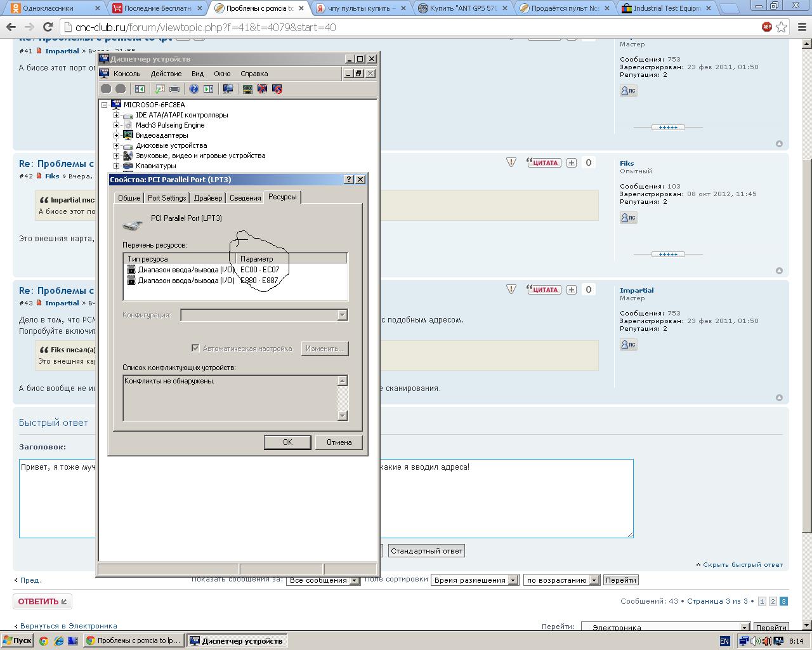
Task: Expand the Клавиатуры node
Action: click(116, 166)
